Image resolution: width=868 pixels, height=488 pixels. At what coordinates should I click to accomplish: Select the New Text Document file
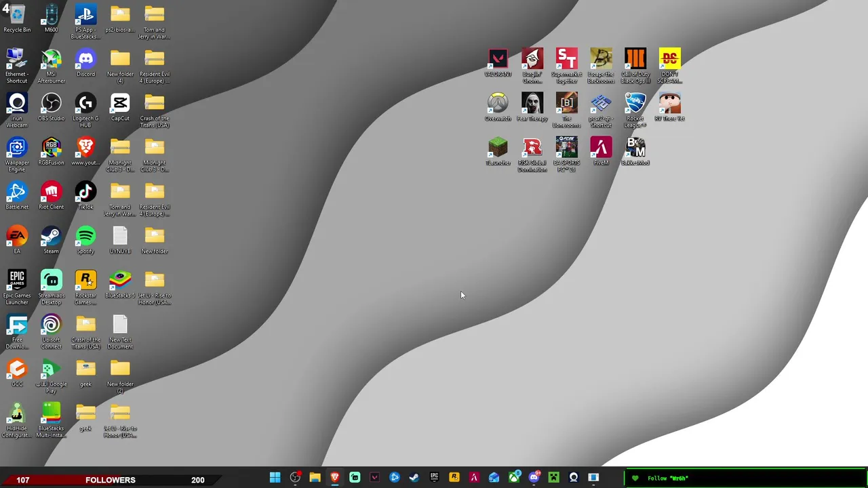point(120,332)
